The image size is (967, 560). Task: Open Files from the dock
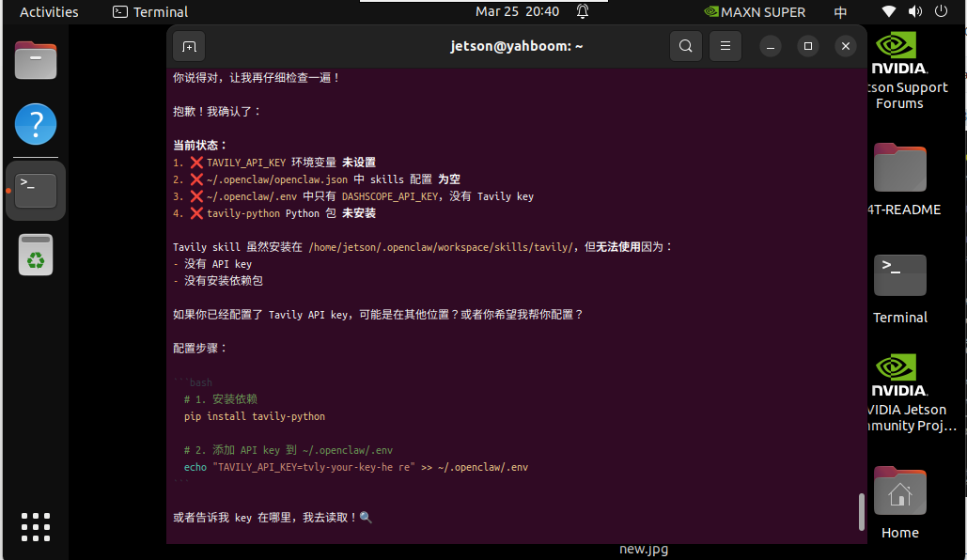click(36, 60)
